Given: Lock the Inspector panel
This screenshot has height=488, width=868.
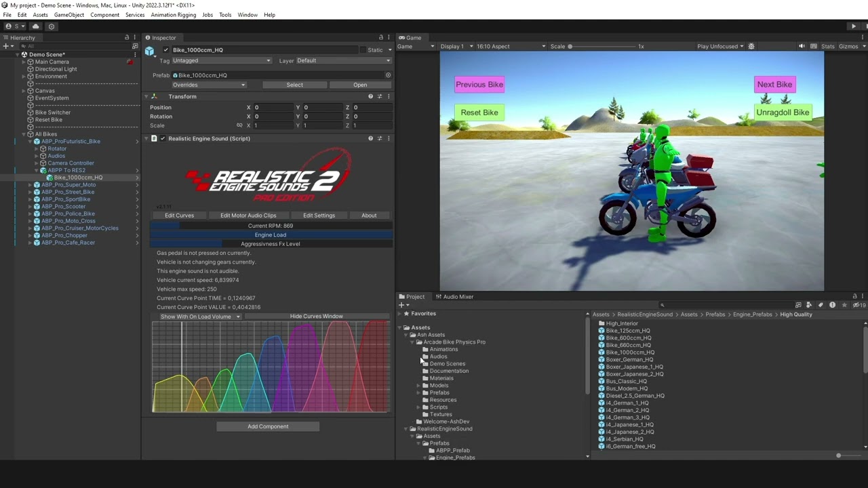Looking at the screenshot, I should (380, 37).
